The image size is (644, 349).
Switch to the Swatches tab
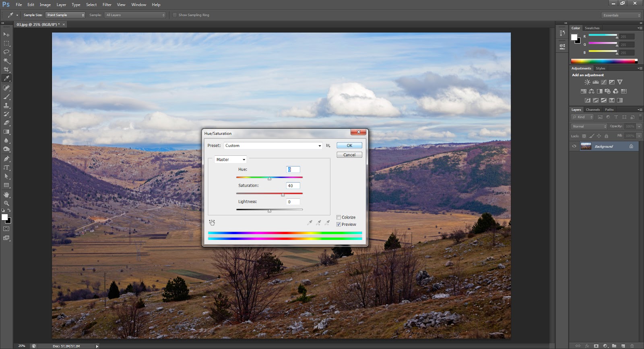point(592,28)
